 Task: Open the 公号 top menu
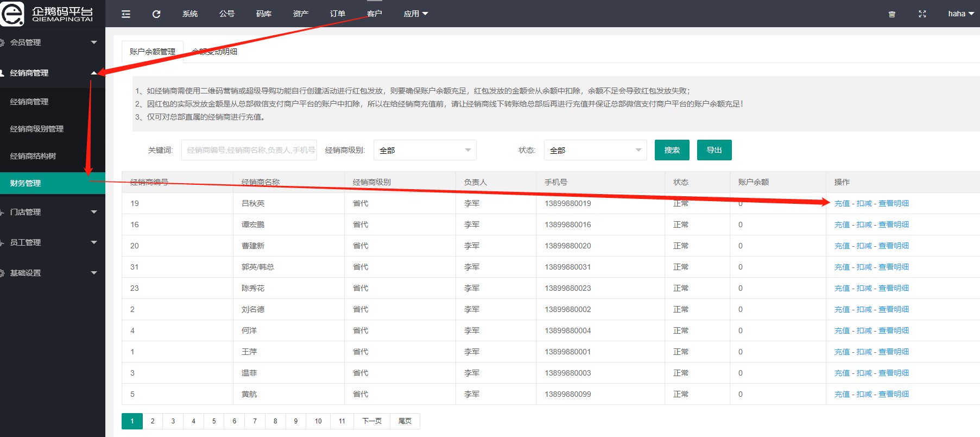point(227,14)
